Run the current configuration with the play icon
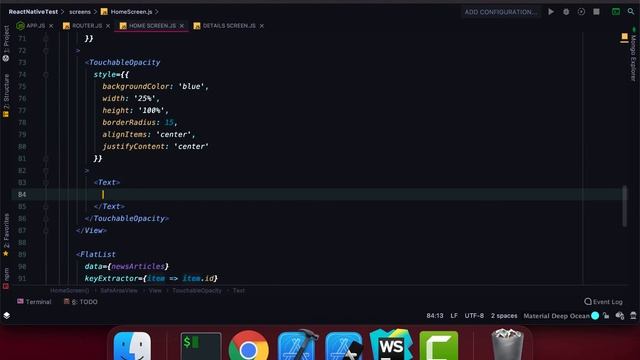This screenshot has height=360, width=640. (x=551, y=12)
